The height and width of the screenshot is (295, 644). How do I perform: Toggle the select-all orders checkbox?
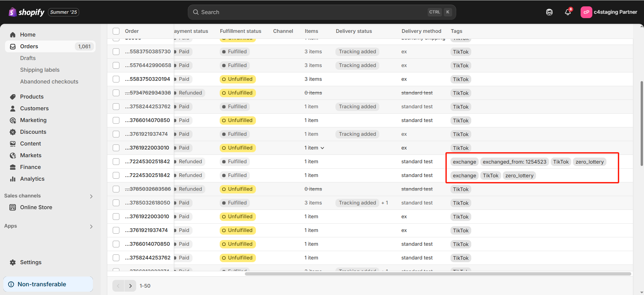click(x=116, y=31)
